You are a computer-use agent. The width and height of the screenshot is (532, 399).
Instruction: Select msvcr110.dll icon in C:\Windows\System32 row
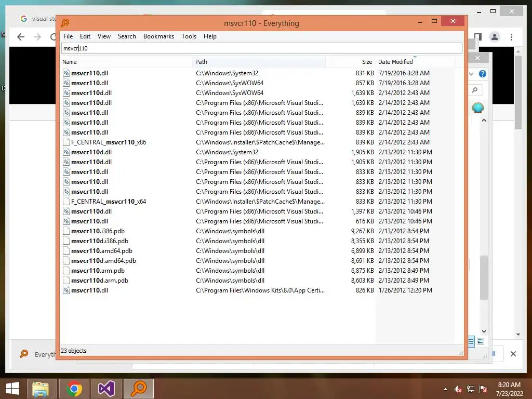coord(66,73)
